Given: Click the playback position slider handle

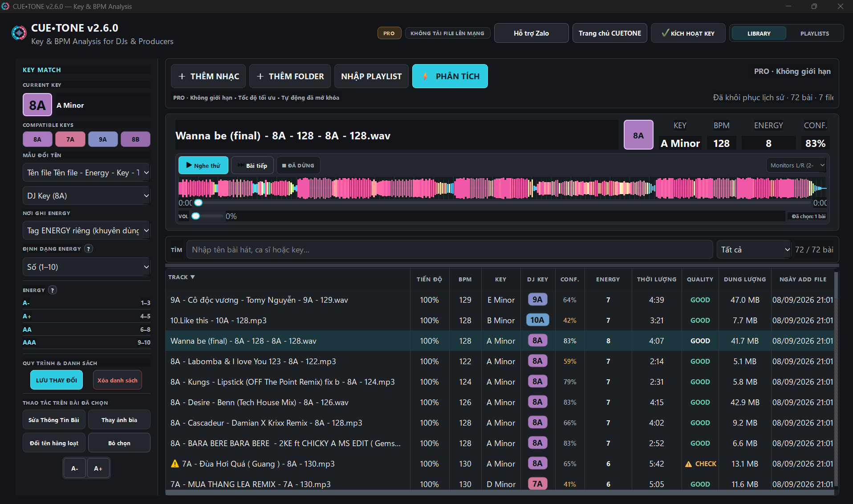Looking at the screenshot, I should pyautogui.click(x=199, y=203).
